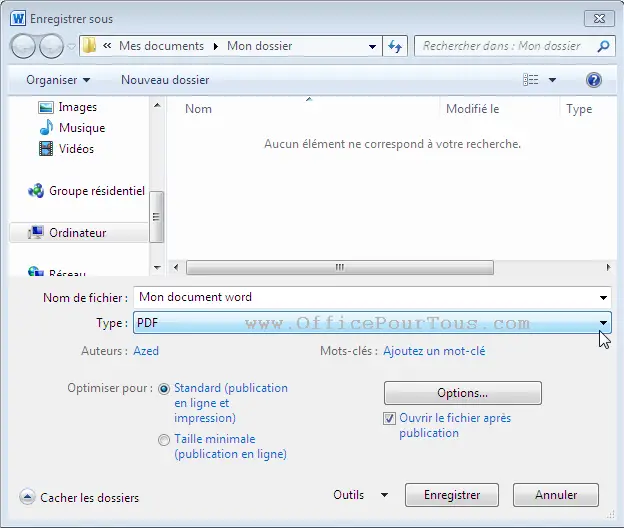624x528 pixels.
Task: Expand arrow between Mes documents and Mon dossier
Action: (216, 46)
